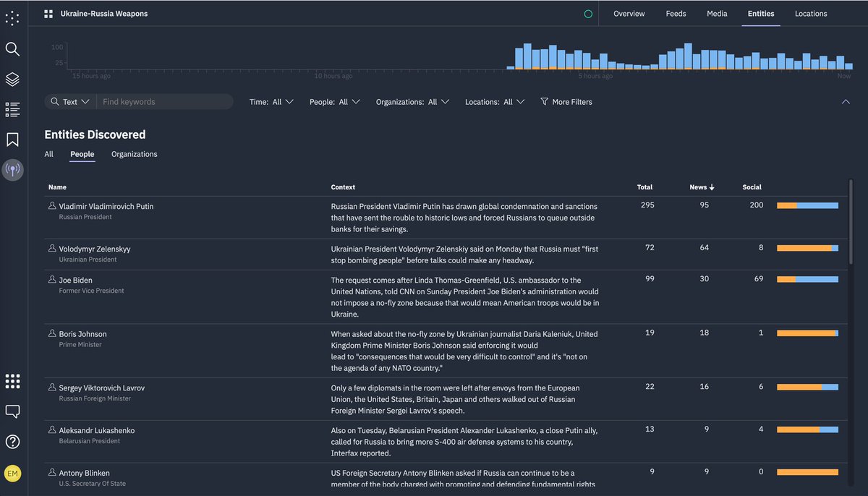Click the magnifier icon in the keyword search box
The image size is (868, 496).
pos(55,102)
